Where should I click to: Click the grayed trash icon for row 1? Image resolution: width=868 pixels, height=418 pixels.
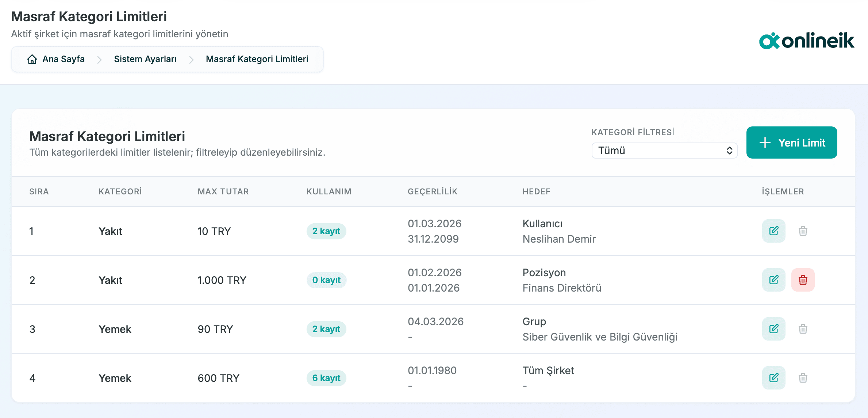tap(803, 231)
